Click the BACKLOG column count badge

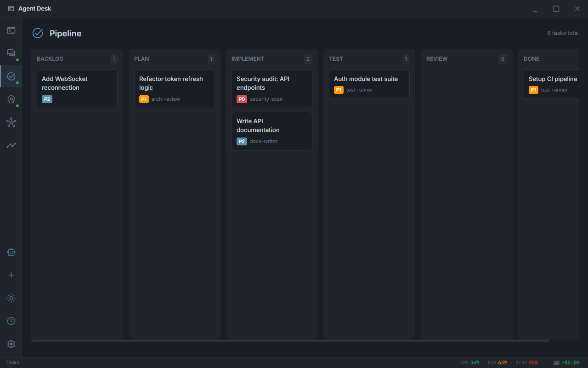click(x=114, y=59)
